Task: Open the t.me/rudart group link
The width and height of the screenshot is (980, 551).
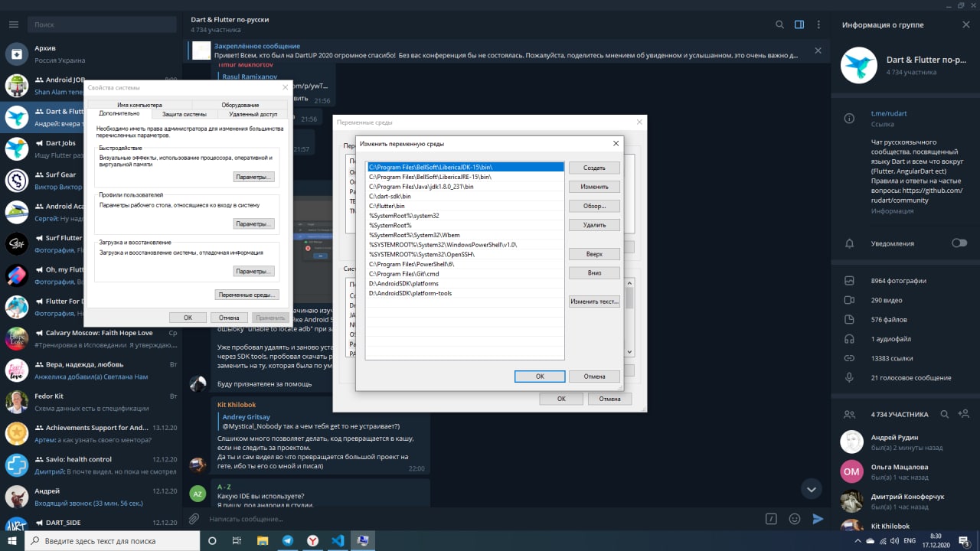Action: (x=889, y=113)
